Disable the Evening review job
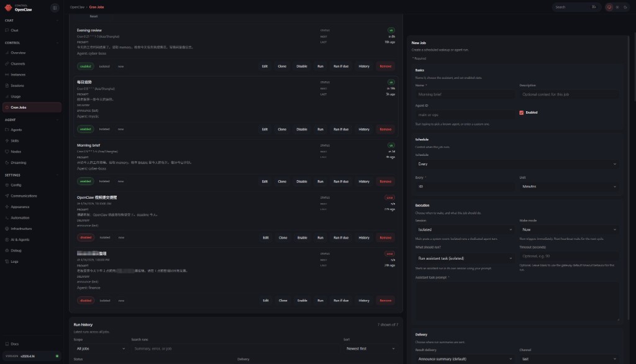This screenshot has height=364, width=636. click(x=302, y=66)
